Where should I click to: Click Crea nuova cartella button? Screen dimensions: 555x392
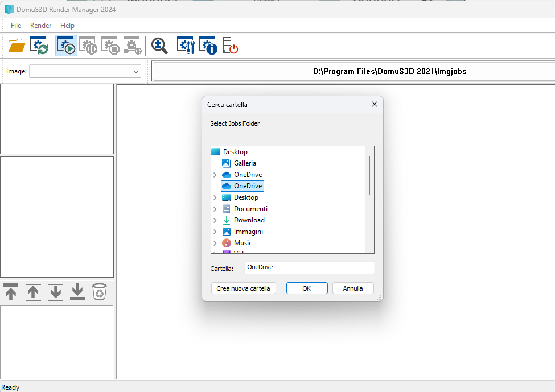point(243,288)
